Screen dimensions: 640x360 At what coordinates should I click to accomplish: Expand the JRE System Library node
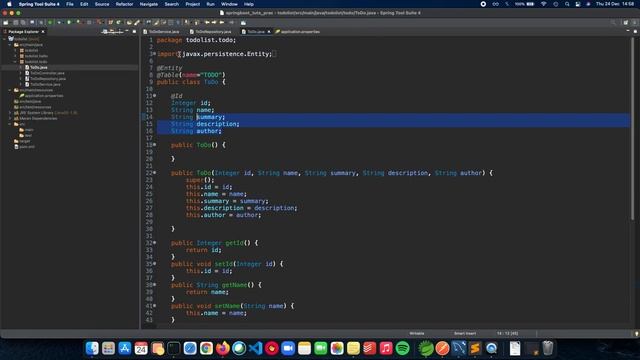point(10,113)
